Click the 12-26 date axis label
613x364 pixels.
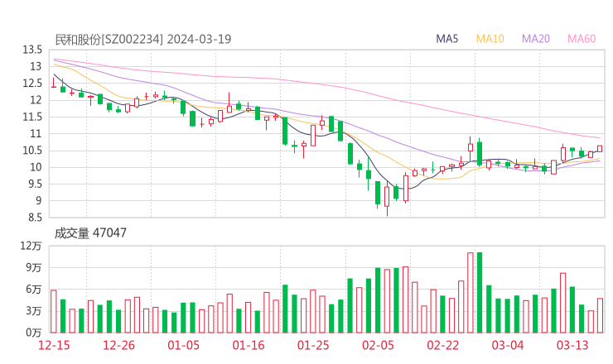coord(118,345)
